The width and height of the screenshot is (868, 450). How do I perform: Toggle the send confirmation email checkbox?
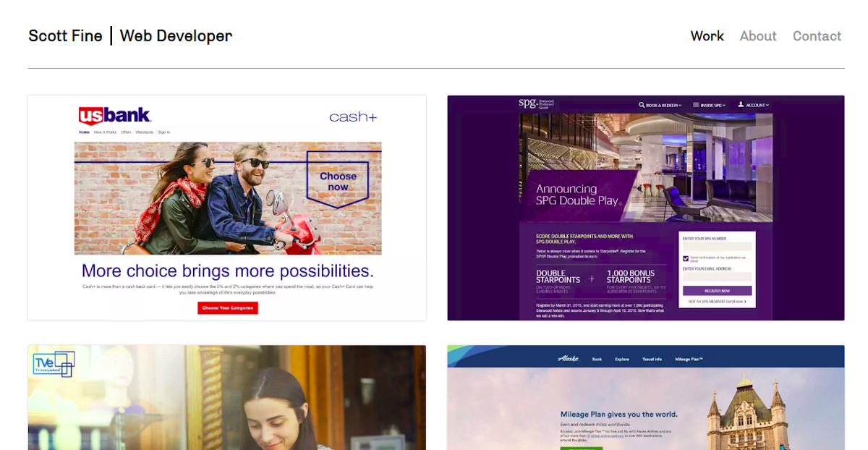pyautogui.click(x=686, y=258)
